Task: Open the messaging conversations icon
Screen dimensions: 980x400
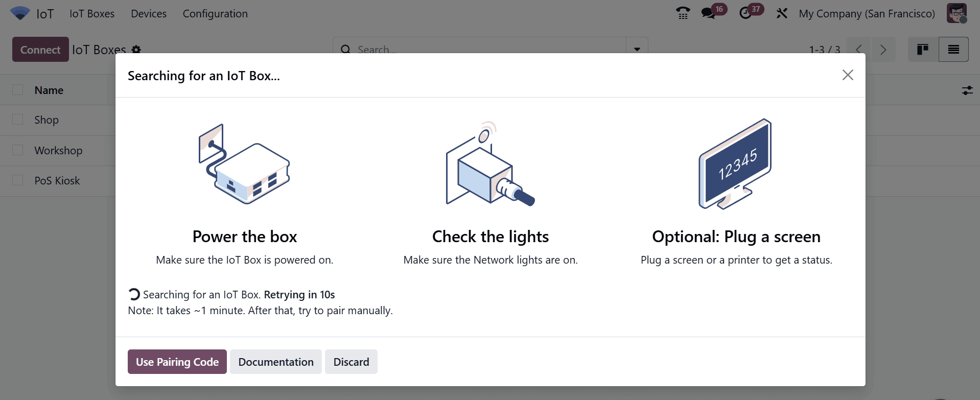Action: point(709,13)
